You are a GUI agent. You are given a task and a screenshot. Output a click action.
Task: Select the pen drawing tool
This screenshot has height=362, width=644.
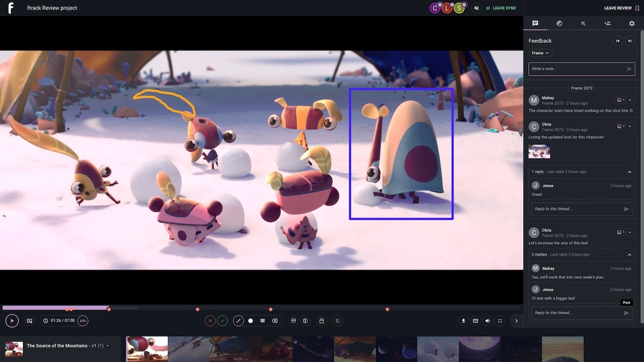(x=238, y=321)
